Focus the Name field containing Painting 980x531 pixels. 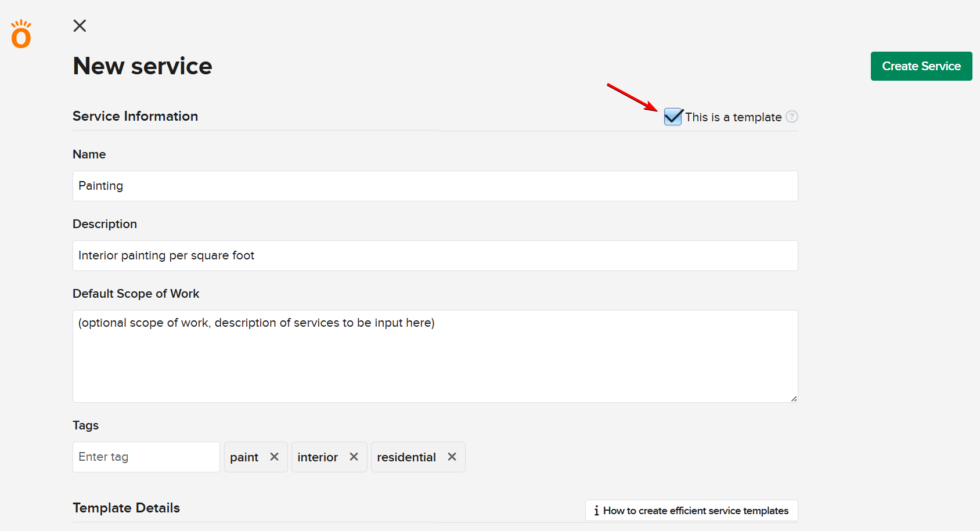(x=435, y=186)
